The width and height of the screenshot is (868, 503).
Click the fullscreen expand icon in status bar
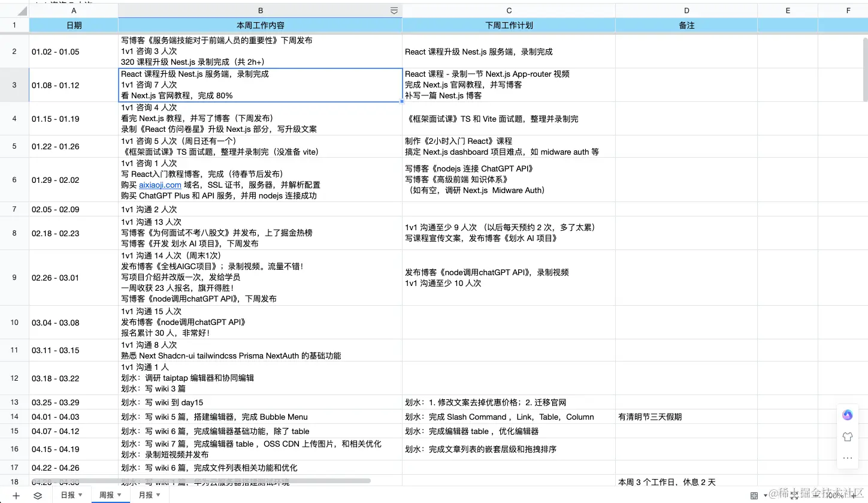(x=794, y=495)
